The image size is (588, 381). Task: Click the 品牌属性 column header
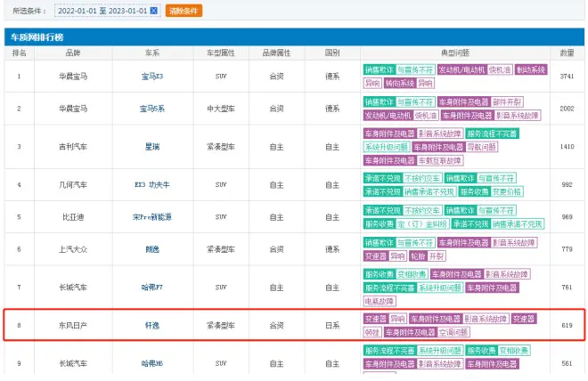click(x=277, y=53)
